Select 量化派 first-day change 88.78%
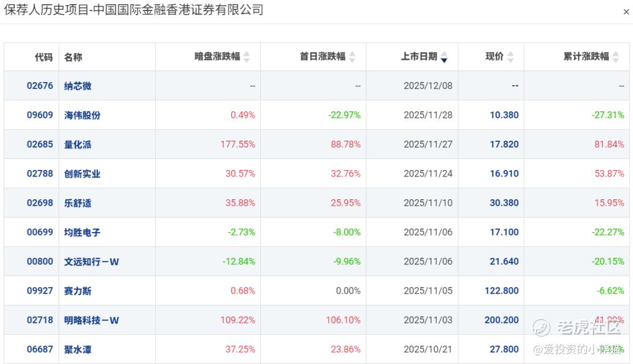 [346, 144]
